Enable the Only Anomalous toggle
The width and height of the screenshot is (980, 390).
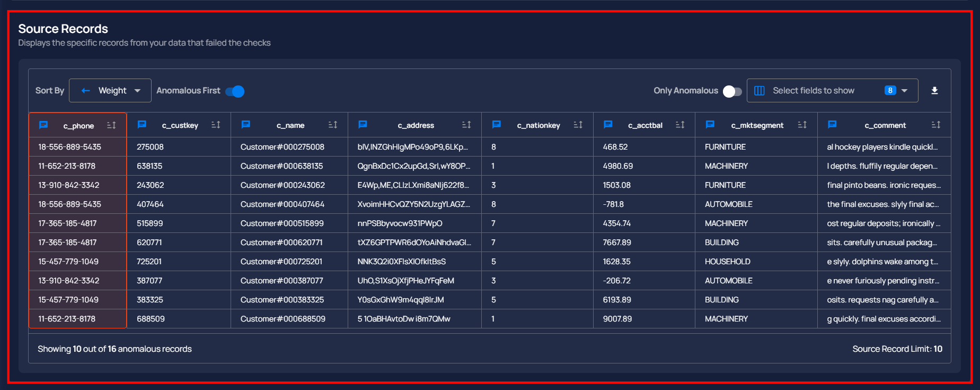coord(732,91)
